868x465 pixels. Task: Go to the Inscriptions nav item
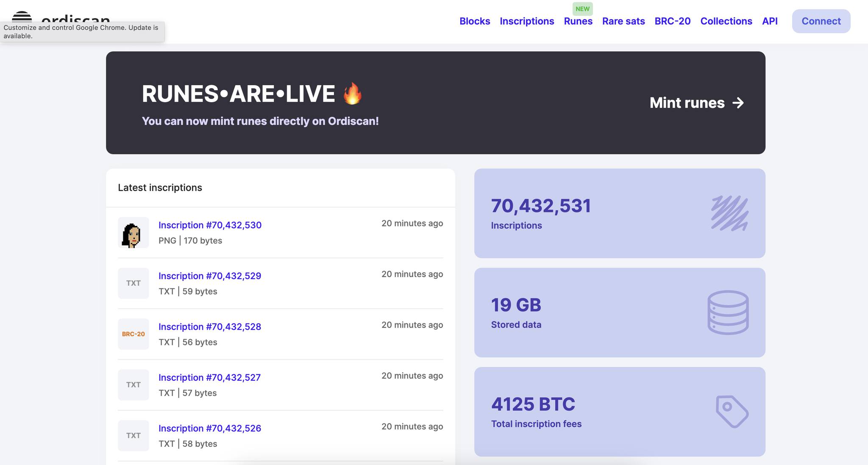(x=527, y=21)
